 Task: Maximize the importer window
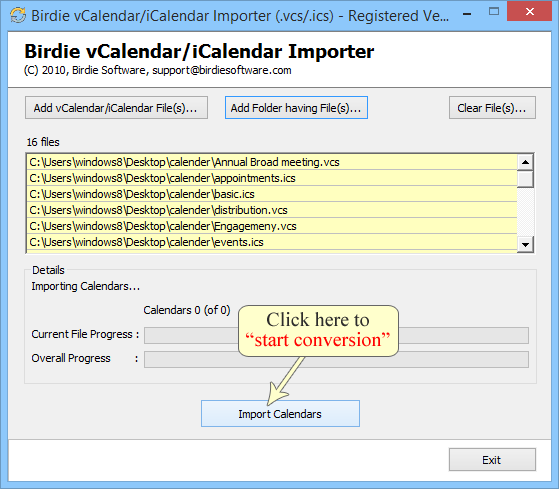point(494,12)
